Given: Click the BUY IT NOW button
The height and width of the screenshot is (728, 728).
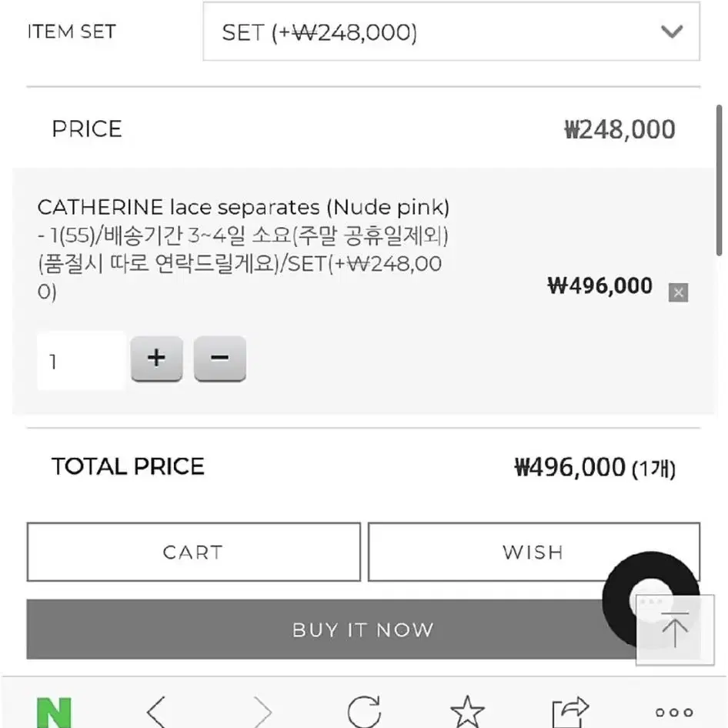Looking at the screenshot, I should [x=331, y=629].
